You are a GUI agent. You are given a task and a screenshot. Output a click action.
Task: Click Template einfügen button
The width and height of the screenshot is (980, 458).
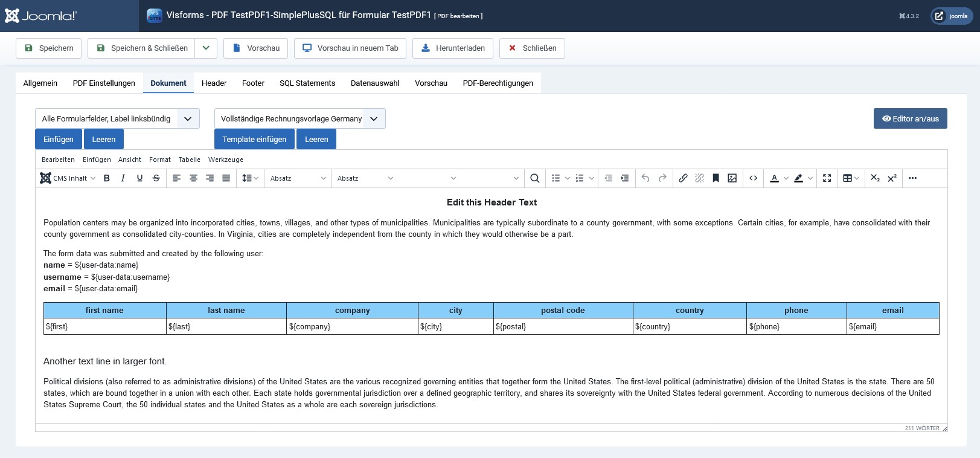point(254,139)
